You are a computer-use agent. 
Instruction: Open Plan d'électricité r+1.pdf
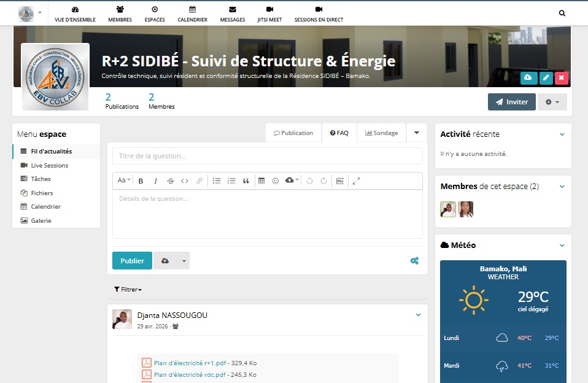[190, 363]
